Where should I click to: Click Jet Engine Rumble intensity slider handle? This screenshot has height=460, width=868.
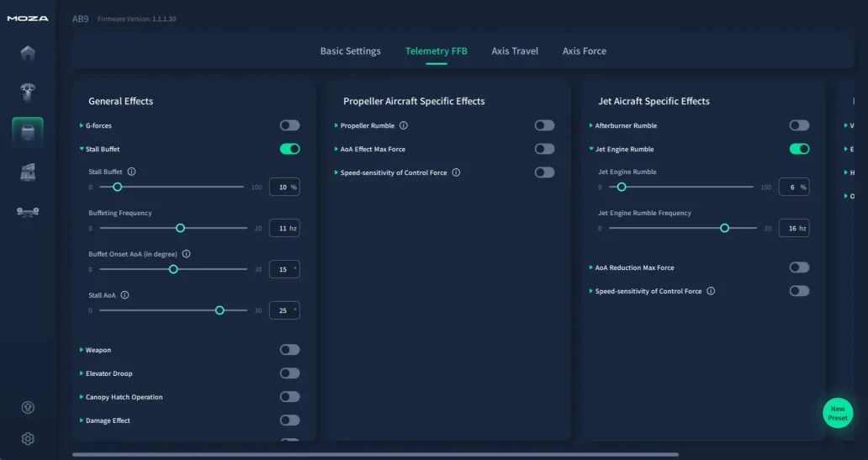coord(622,187)
